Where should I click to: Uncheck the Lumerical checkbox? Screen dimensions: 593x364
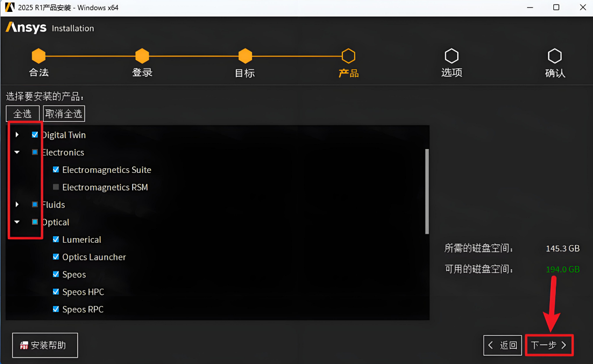[x=56, y=239]
